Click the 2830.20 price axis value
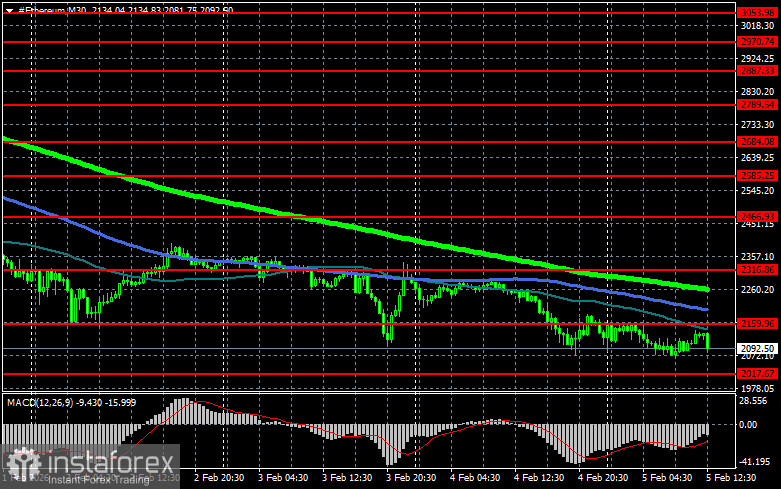 (x=758, y=92)
